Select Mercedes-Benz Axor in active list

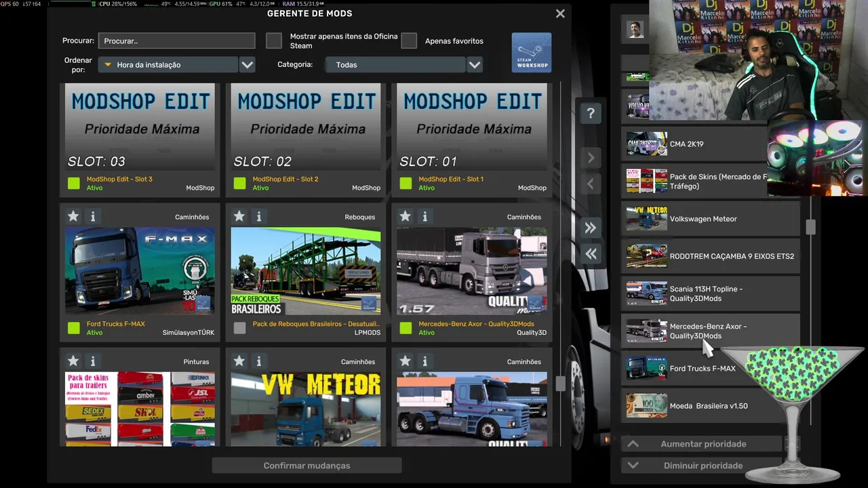[x=711, y=331]
